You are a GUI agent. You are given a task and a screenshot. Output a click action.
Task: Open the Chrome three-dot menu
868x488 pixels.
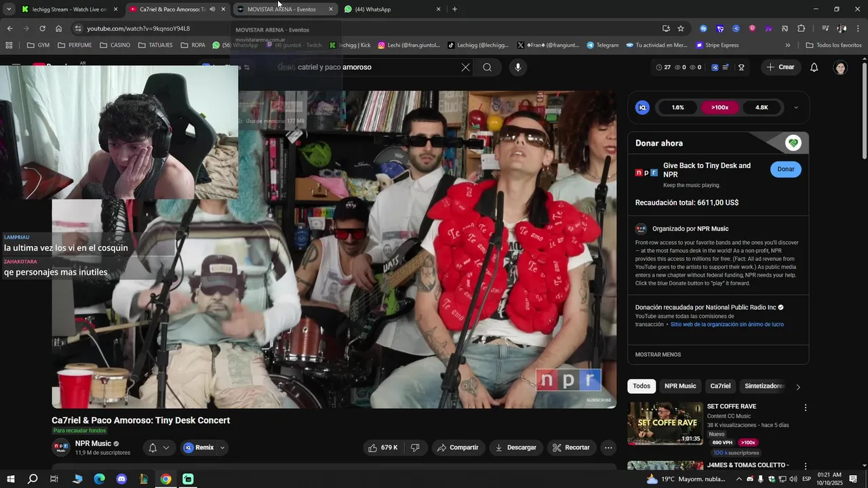[859, 28]
